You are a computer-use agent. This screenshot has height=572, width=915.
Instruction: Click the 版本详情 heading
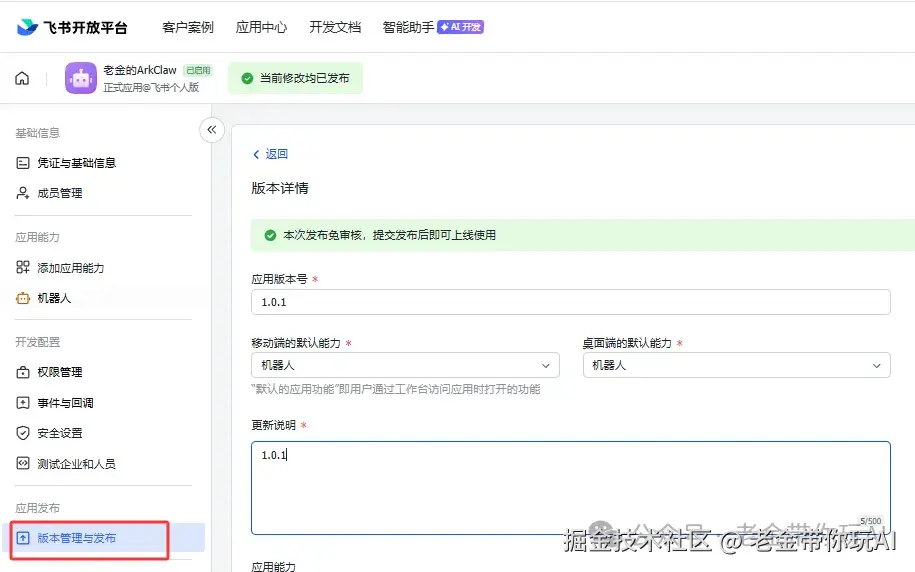point(280,188)
